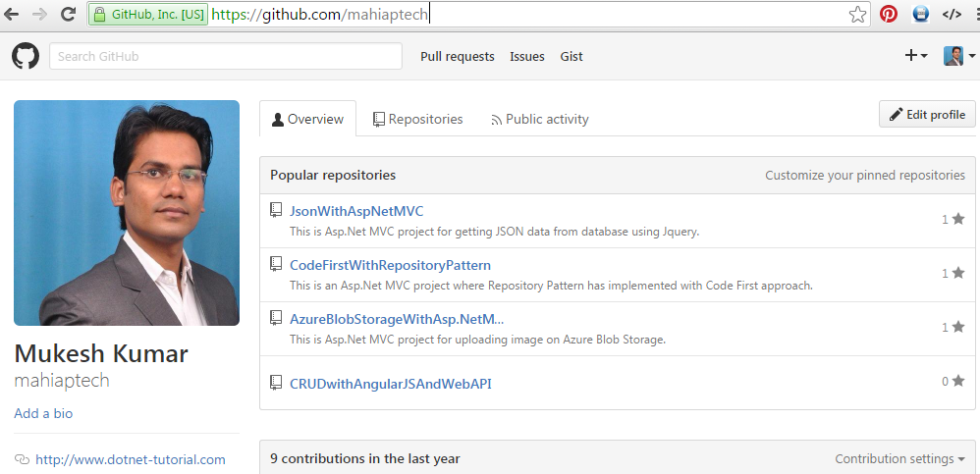Click the GitHub Octocat logo
Screen dimensions: 980x474
pyautogui.click(x=26, y=56)
